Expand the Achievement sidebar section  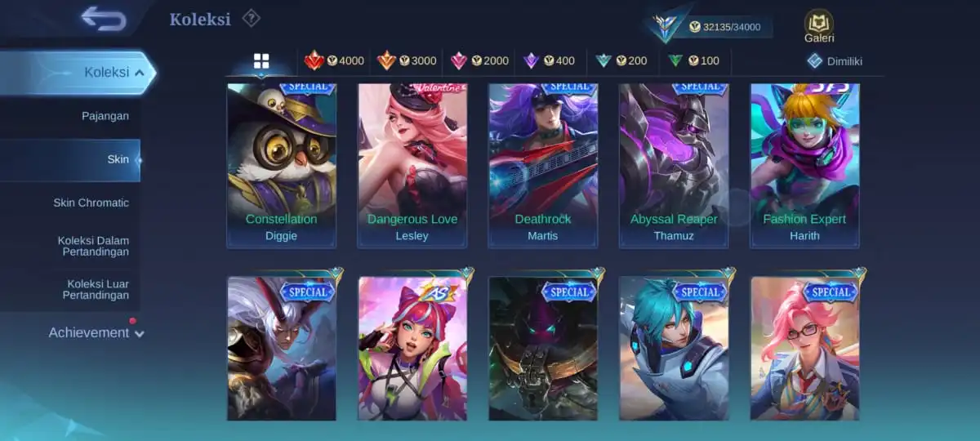coord(96,332)
